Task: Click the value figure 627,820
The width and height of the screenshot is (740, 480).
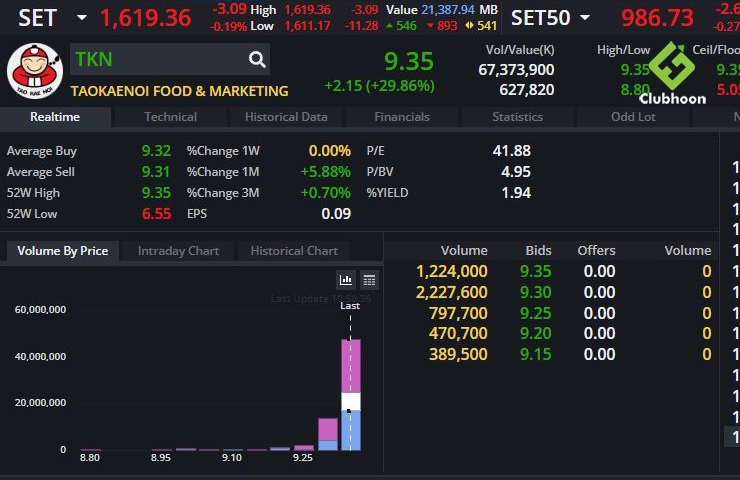Action: click(527, 90)
